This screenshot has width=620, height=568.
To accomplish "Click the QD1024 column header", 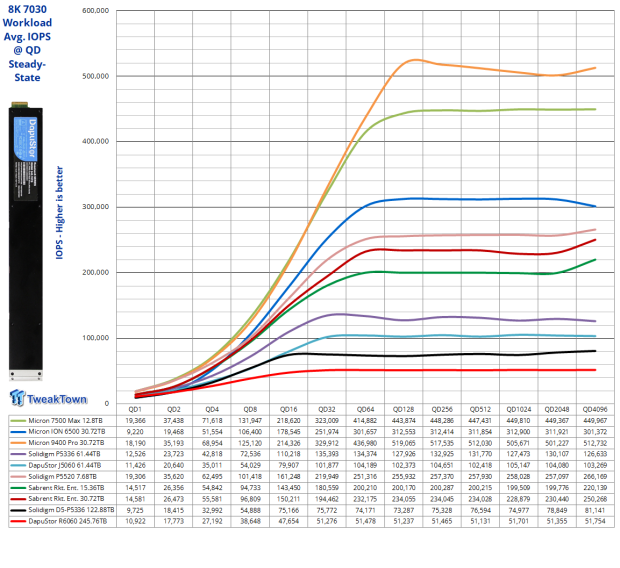I will (x=518, y=409).
